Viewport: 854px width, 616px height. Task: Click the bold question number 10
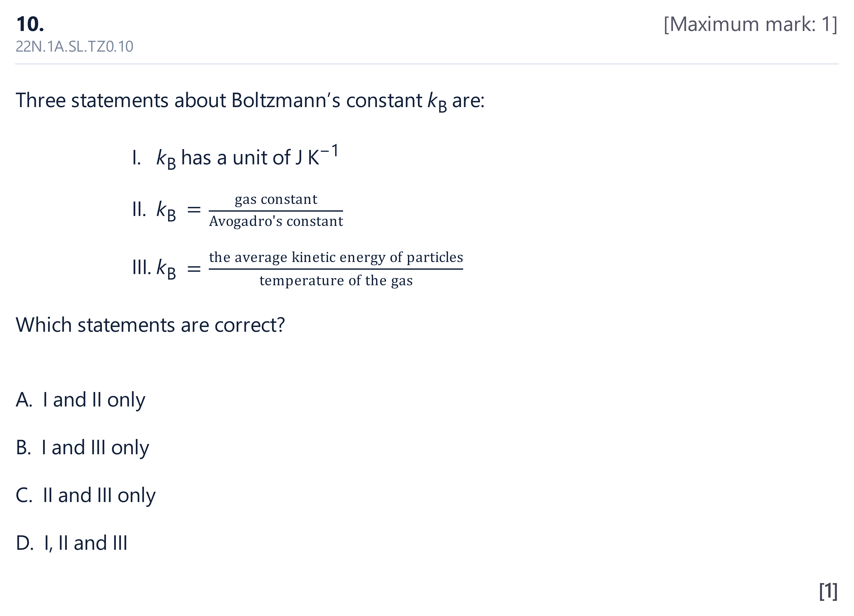click(30, 25)
